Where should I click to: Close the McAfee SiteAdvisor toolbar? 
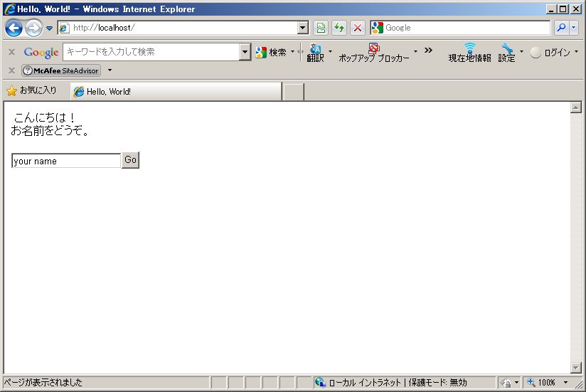[x=11, y=70]
